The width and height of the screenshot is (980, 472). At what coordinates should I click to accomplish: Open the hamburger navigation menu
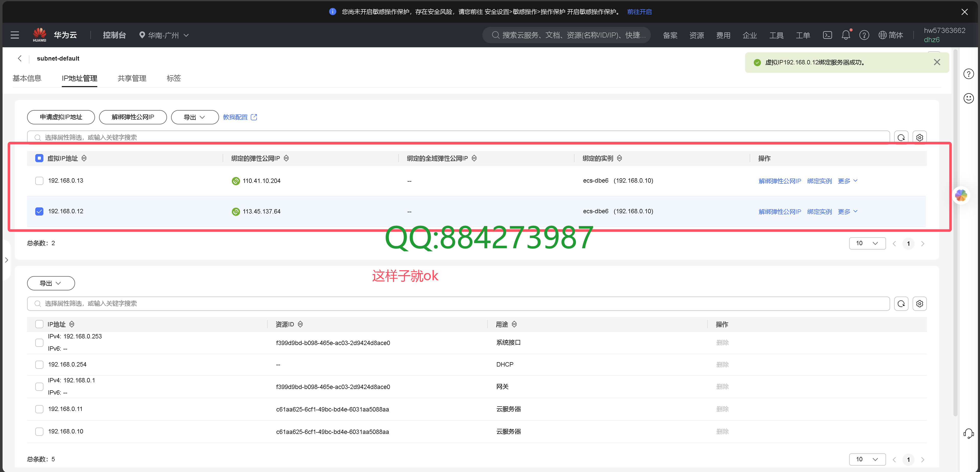tap(15, 35)
